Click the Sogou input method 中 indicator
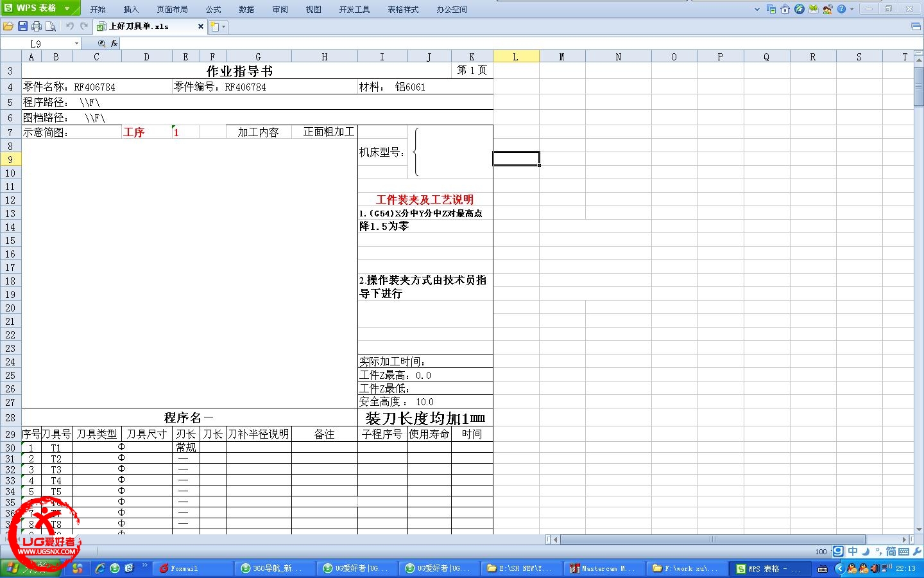 (853, 551)
